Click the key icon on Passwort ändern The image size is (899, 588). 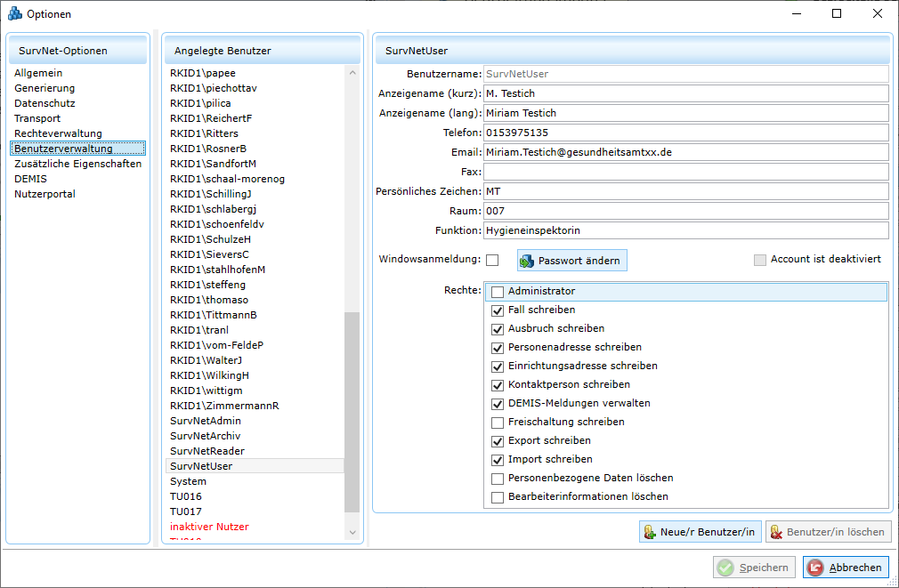point(526,261)
